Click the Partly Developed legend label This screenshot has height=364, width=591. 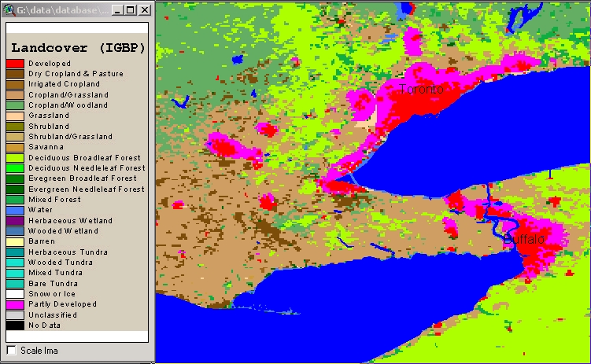(63, 304)
